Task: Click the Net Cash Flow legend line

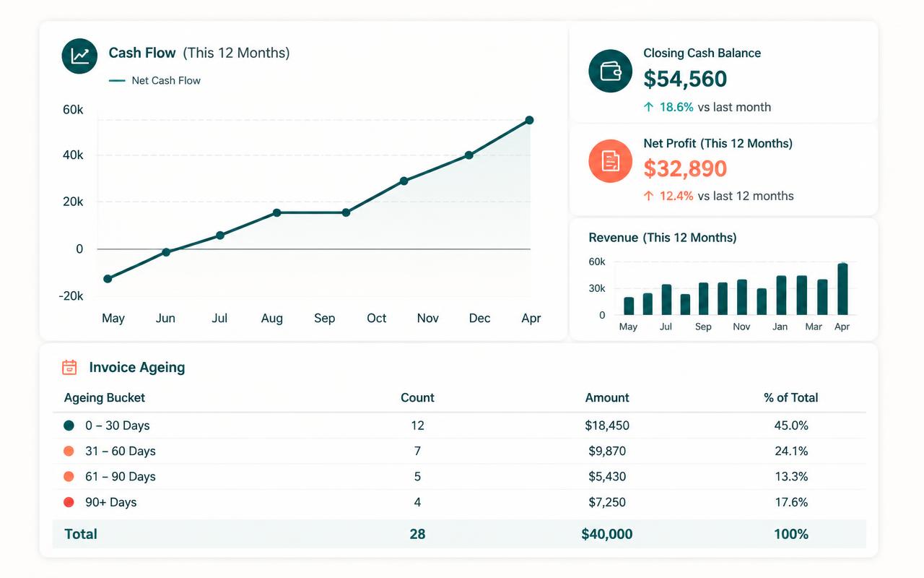Action: click(x=117, y=81)
